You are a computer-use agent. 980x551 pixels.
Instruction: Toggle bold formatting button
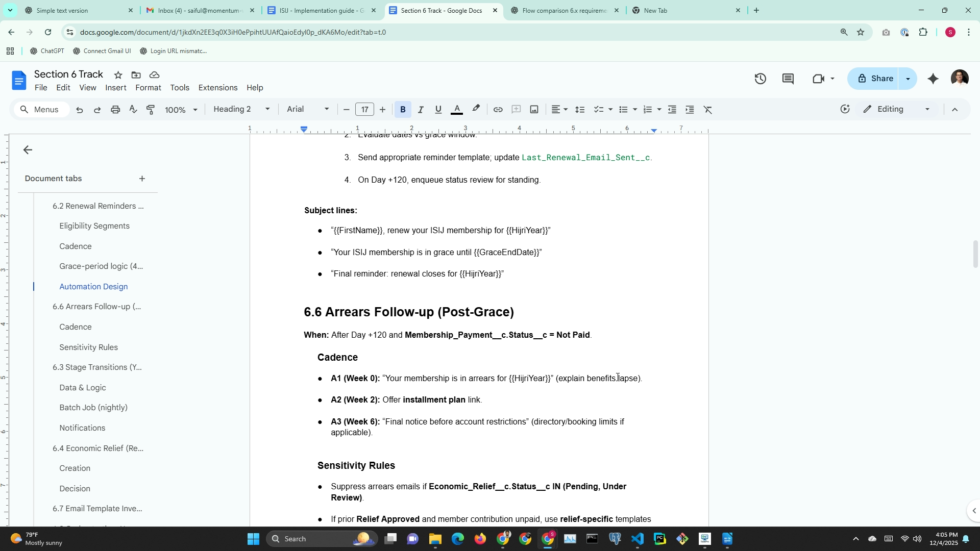point(403,110)
